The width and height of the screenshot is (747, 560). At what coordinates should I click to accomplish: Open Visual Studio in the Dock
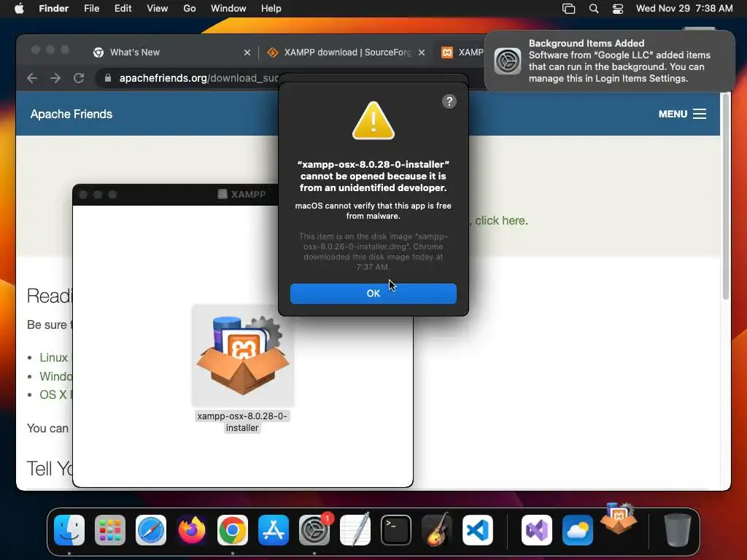(x=537, y=529)
